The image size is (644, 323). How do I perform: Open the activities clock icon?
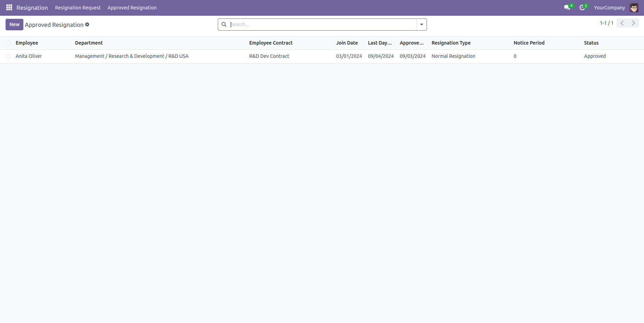coord(582,8)
